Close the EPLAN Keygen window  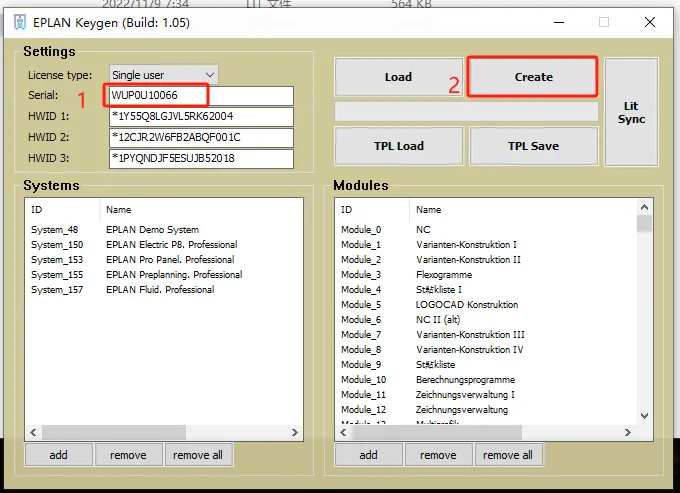pos(650,22)
